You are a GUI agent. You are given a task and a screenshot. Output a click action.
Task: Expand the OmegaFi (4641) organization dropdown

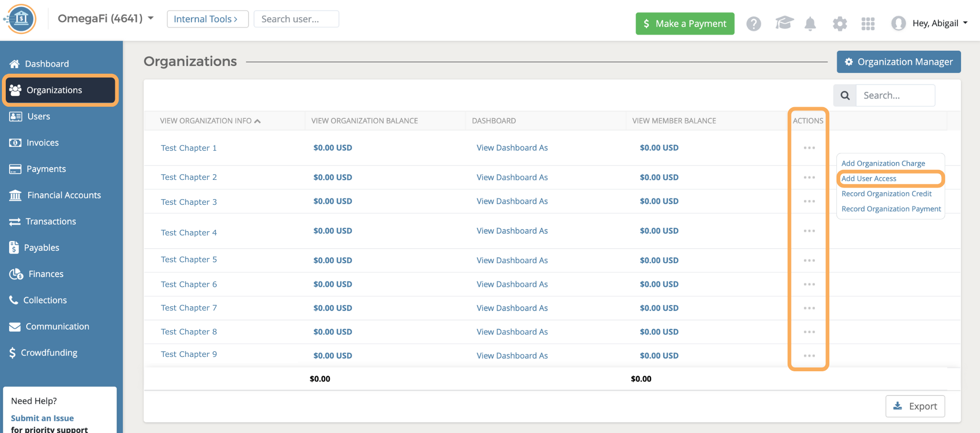pyautogui.click(x=105, y=19)
